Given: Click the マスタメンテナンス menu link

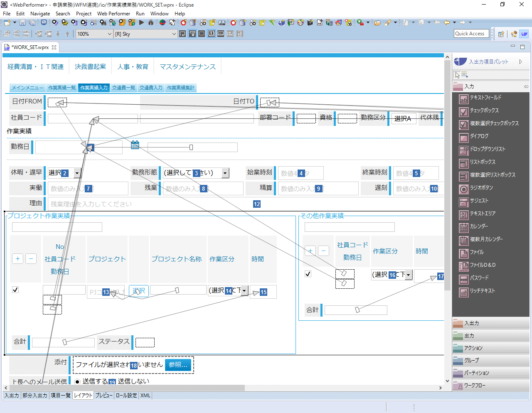Looking at the screenshot, I should [187, 67].
